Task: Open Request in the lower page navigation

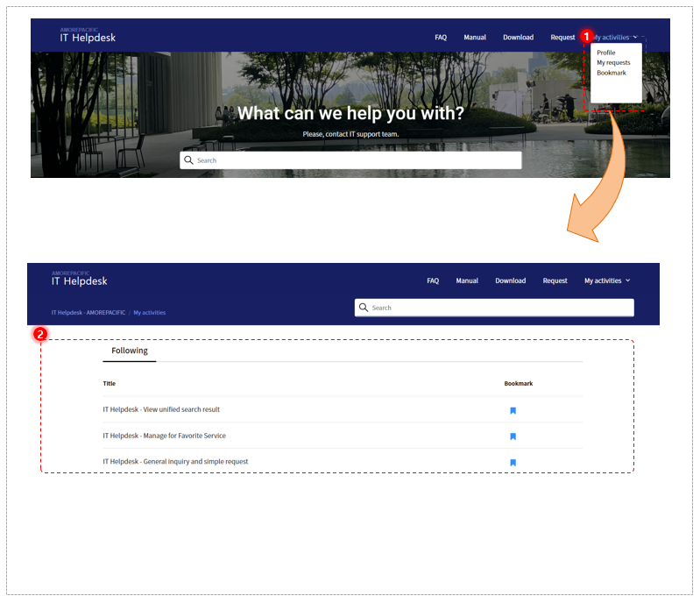Action: (555, 281)
